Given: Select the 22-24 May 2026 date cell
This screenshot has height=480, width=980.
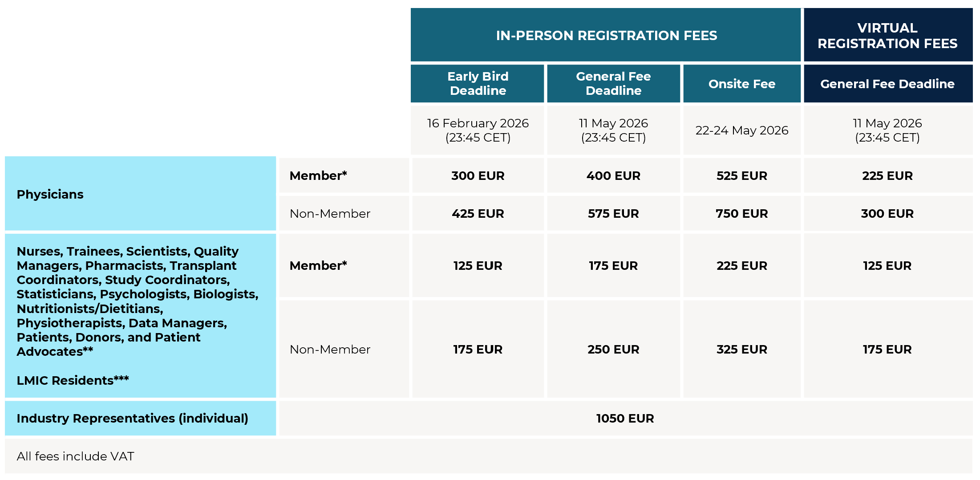Looking at the screenshot, I should tap(741, 130).
